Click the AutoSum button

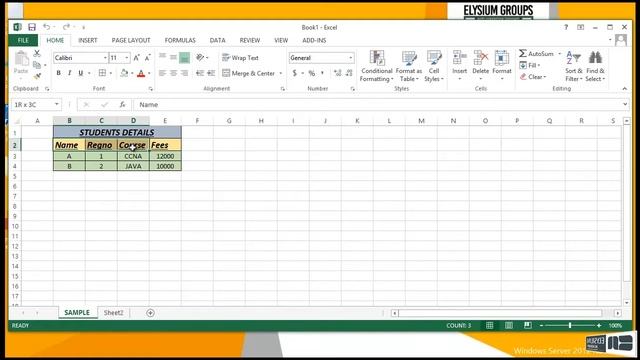pos(536,53)
